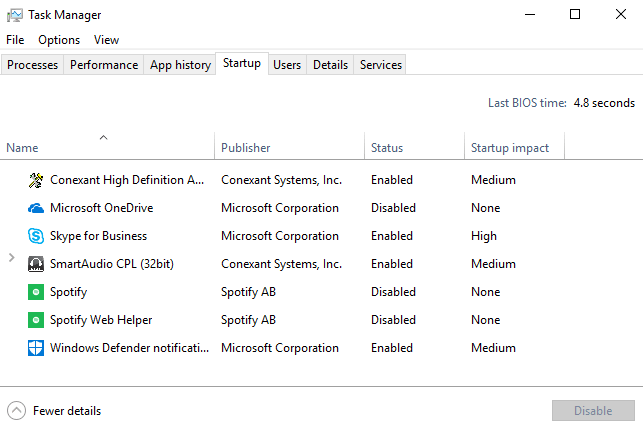Screen dimensions: 643x427
Task: Click the 4.8 seconds BIOS time value
Action: click(604, 103)
